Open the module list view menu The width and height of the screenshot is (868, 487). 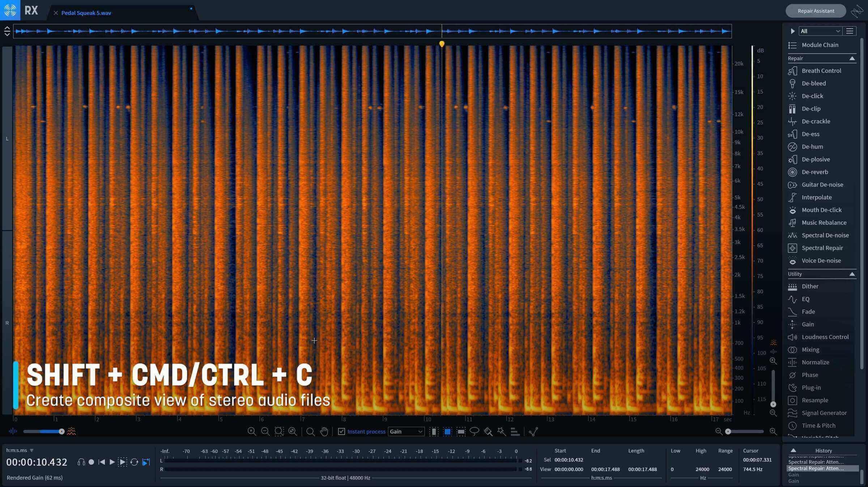[850, 31]
